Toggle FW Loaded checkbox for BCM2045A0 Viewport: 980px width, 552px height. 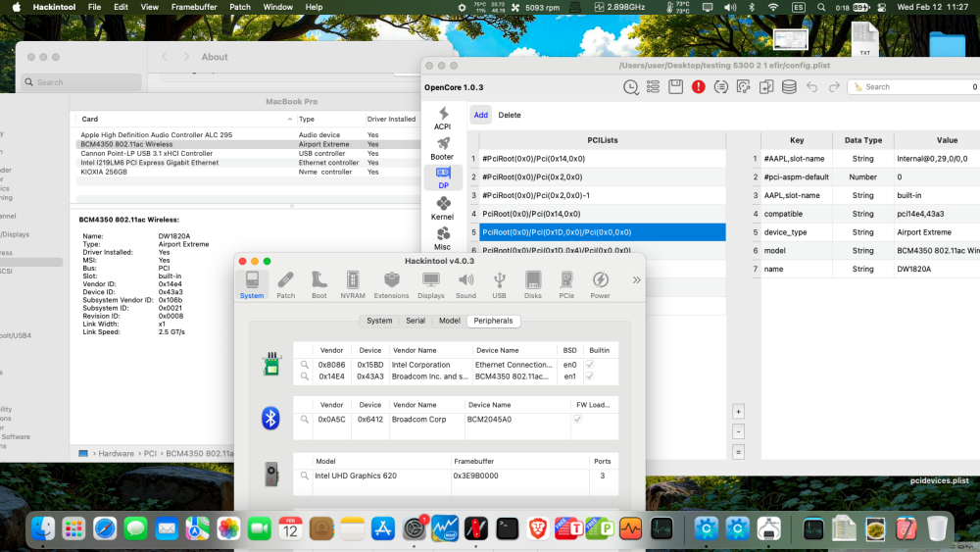tap(577, 420)
